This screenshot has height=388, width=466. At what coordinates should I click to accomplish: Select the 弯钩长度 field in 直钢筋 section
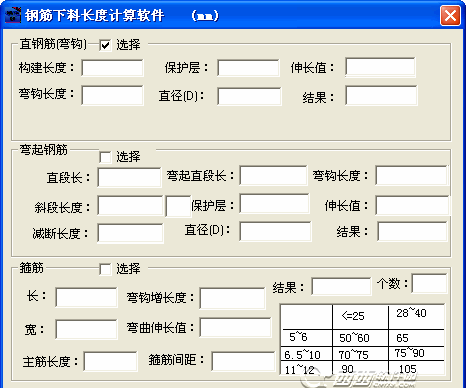112,95
